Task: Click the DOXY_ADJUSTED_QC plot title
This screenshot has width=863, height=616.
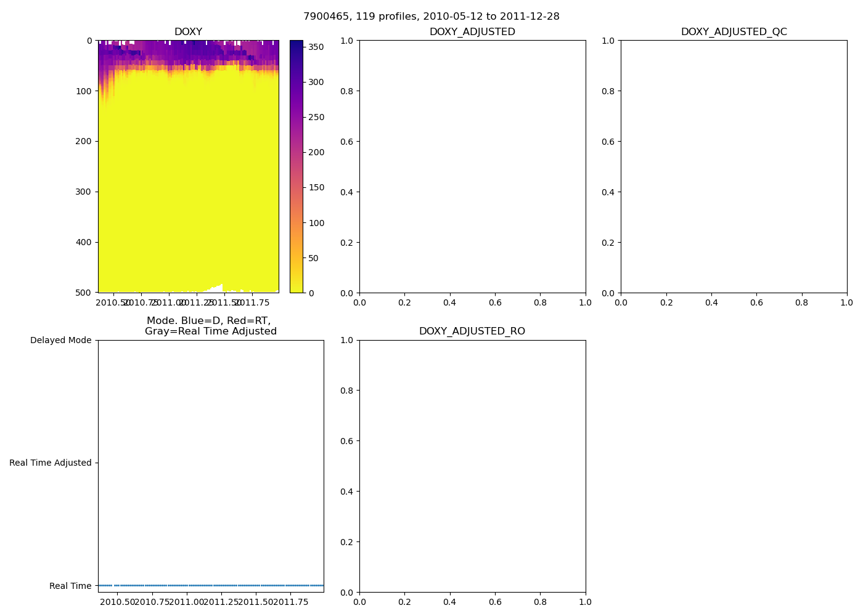Action: tap(734, 32)
